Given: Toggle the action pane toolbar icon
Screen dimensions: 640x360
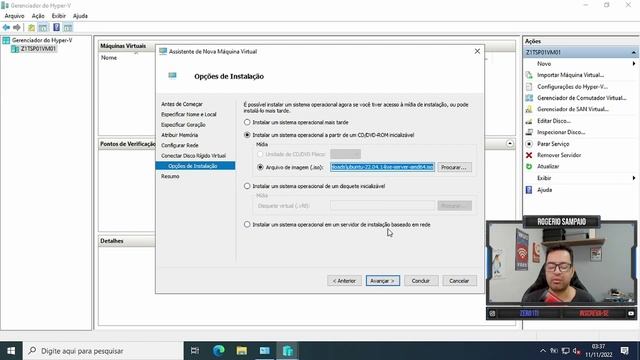Looking at the screenshot, I should point(68,28).
